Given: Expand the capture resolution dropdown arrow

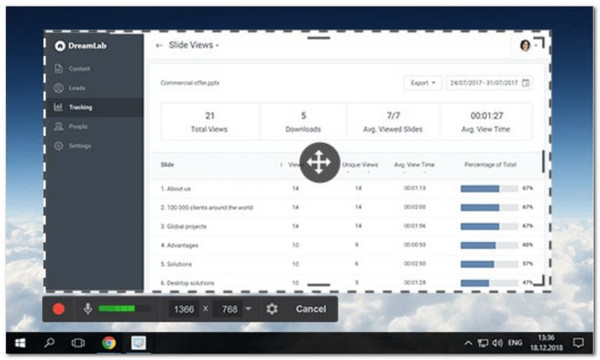Looking at the screenshot, I should pos(248,309).
